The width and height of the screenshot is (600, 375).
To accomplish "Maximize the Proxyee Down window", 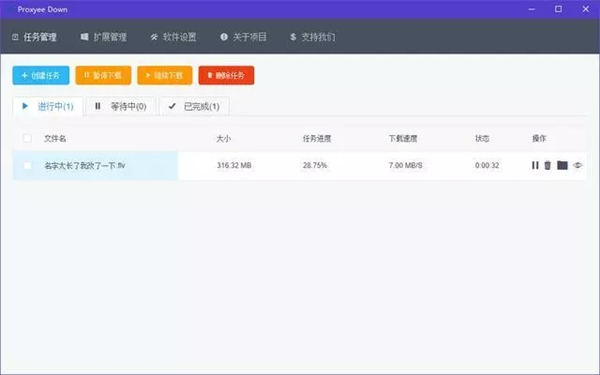I will 558,9.
